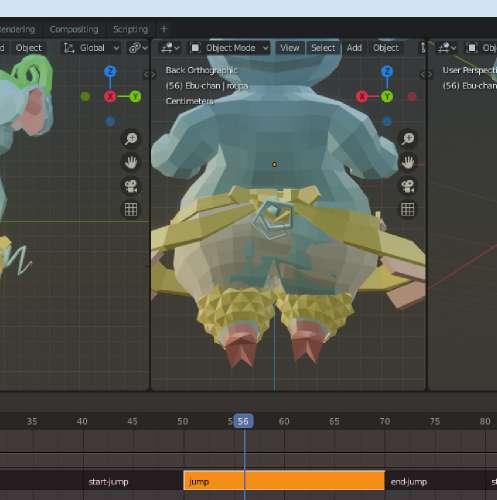Click negative Z blue dot in Back Orthographic gizmo
Screen dimensions: 497x500
tap(387, 121)
